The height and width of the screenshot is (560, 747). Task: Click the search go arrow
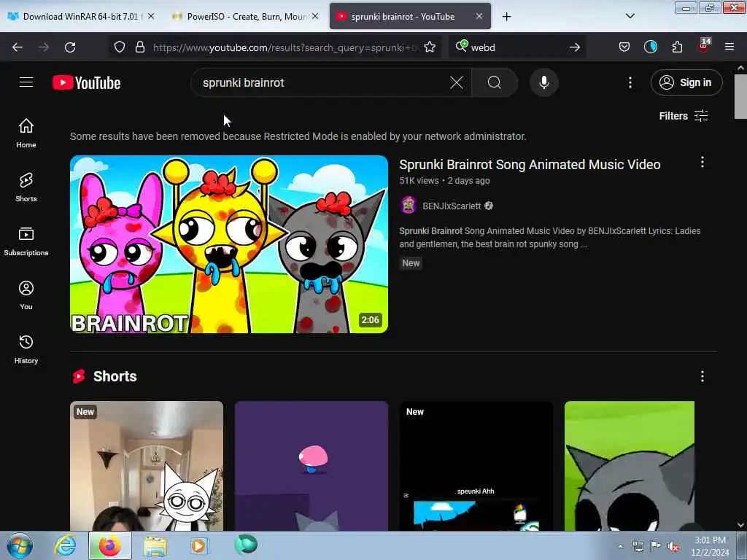pyautogui.click(x=575, y=47)
